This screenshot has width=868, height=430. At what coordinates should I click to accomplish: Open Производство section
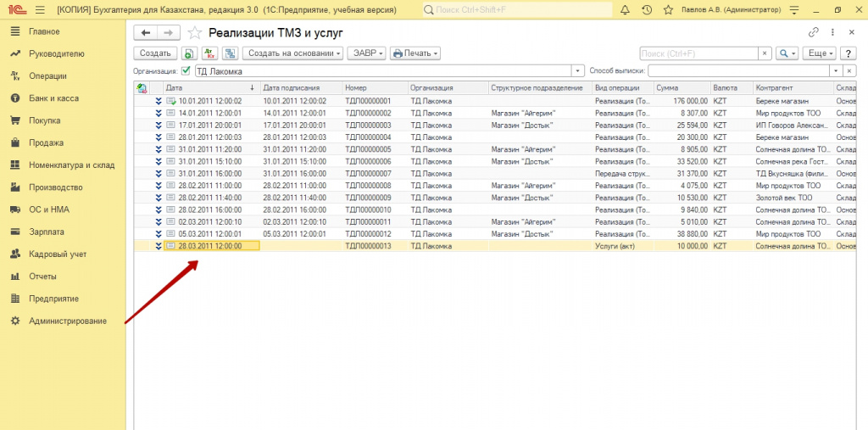coord(55,187)
